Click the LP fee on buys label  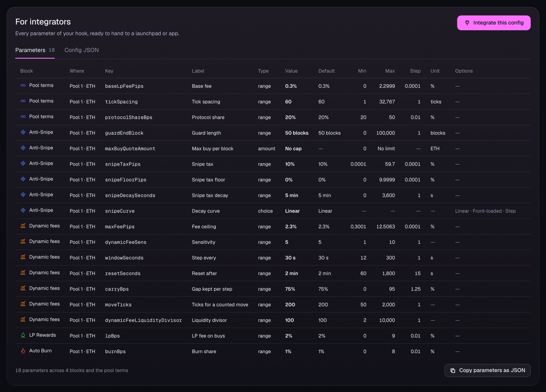[x=208, y=336]
